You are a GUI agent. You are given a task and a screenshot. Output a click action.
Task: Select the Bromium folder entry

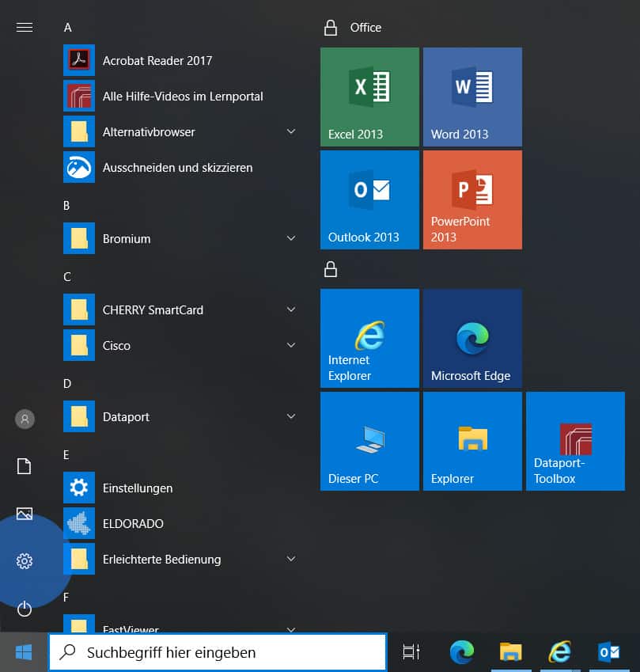[180, 238]
